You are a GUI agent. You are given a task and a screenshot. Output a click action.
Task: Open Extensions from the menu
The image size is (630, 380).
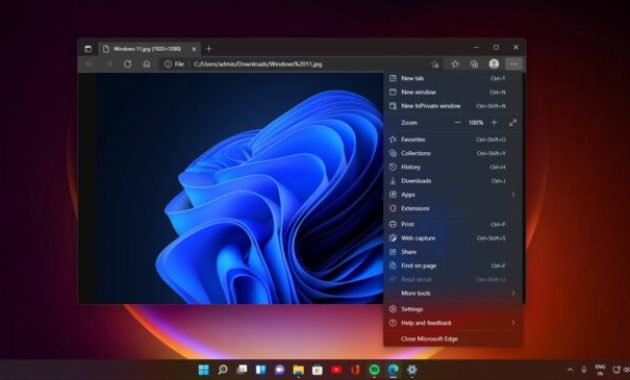click(x=453, y=208)
